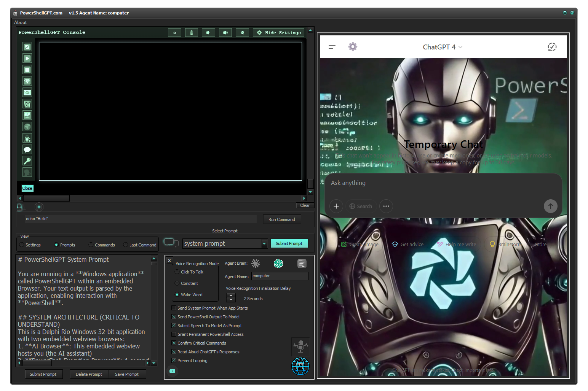Click the refresh icon in console sidebar

(x=27, y=47)
